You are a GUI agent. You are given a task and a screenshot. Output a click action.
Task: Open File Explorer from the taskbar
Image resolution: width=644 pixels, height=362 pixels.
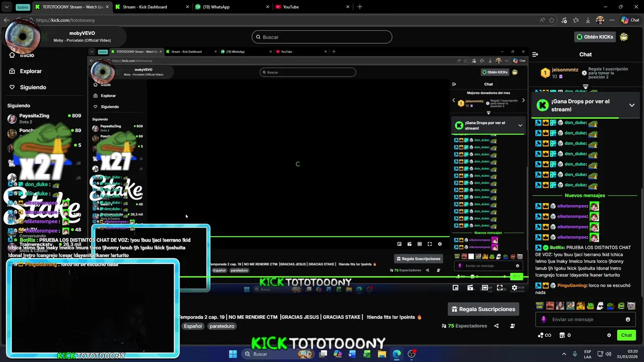coord(382,354)
